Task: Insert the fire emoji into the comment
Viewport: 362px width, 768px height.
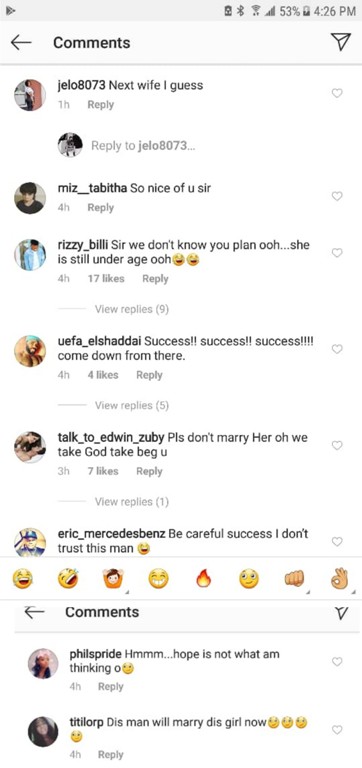Action: click(x=202, y=580)
